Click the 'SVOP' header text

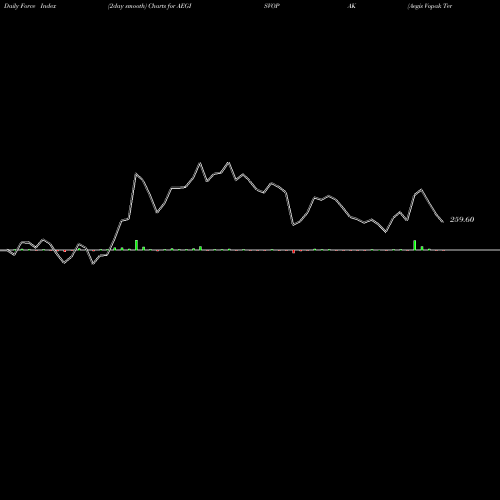point(272,6)
